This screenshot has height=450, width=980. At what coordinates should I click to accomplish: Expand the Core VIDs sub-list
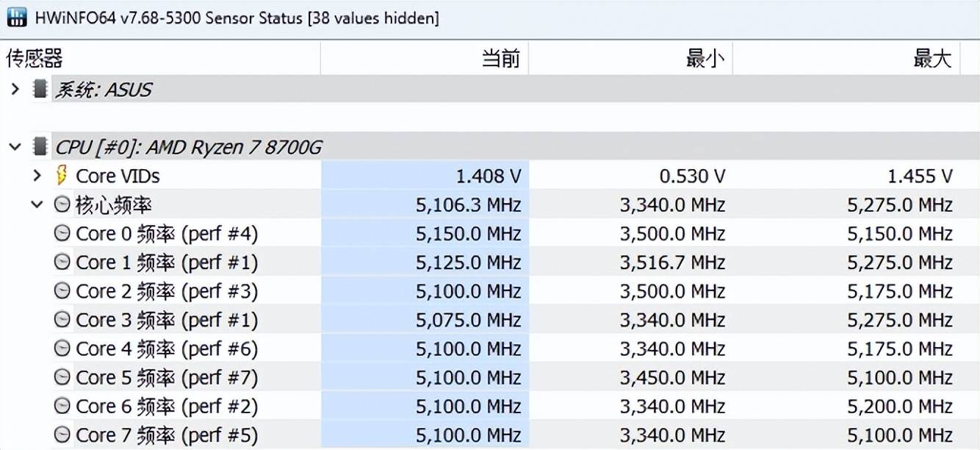pyautogui.click(x=37, y=176)
